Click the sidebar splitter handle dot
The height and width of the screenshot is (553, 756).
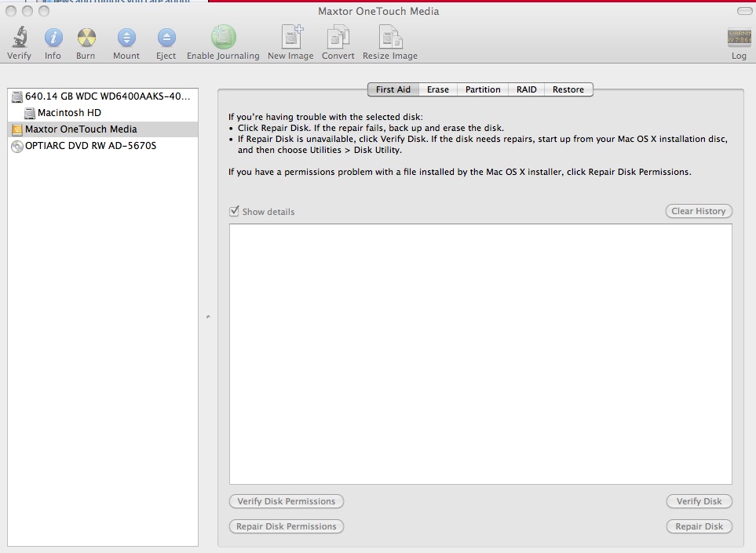208,317
